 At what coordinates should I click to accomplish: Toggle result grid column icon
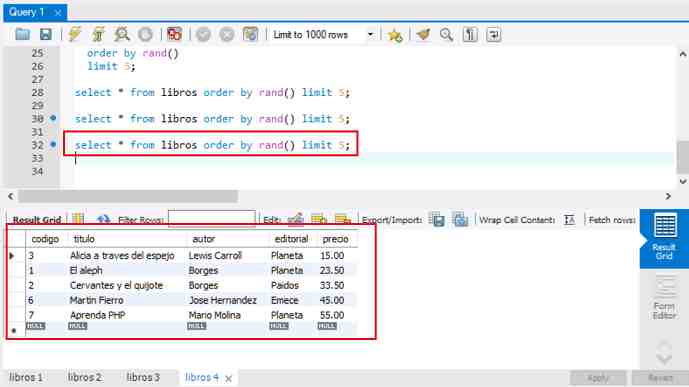tap(78, 219)
